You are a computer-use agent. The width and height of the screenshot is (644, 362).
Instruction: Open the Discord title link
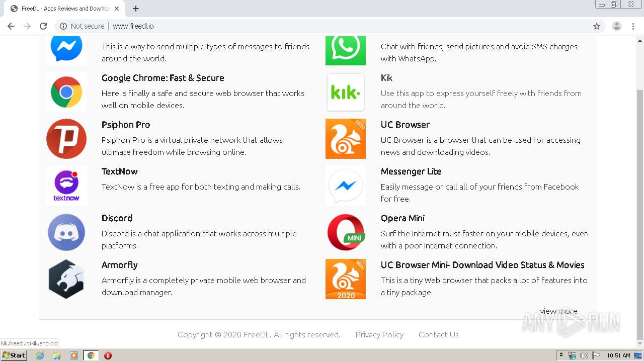click(x=117, y=218)
